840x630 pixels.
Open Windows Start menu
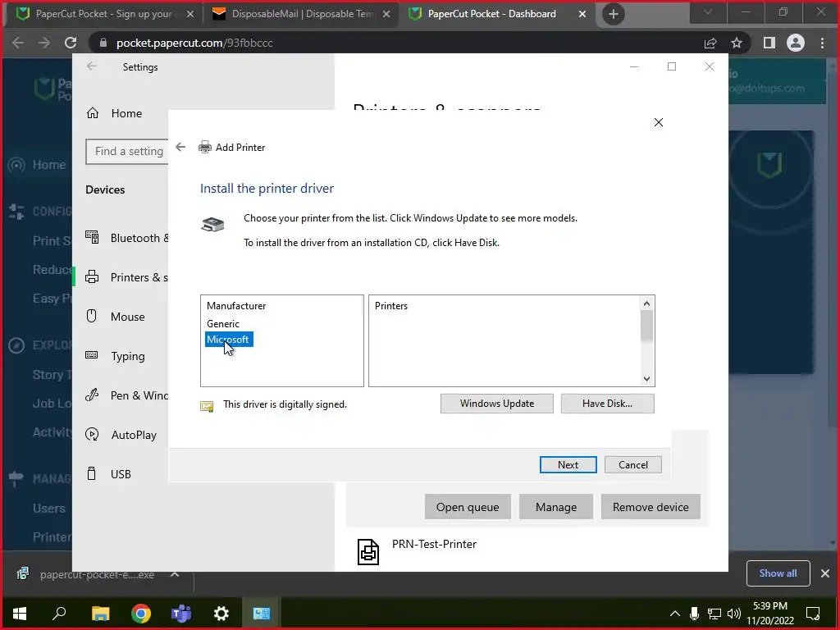pyautogui.click(x=20, y=614)
